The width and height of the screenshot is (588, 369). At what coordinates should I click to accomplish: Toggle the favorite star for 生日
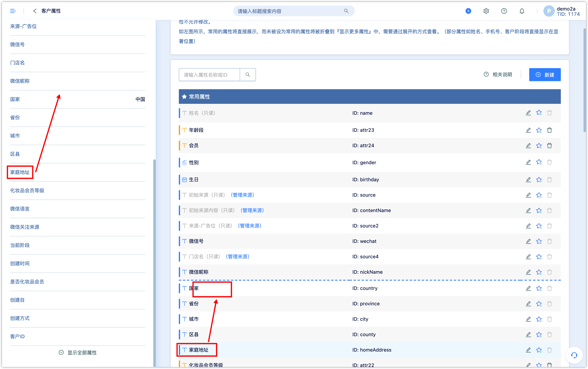click(x=539, y=180)
